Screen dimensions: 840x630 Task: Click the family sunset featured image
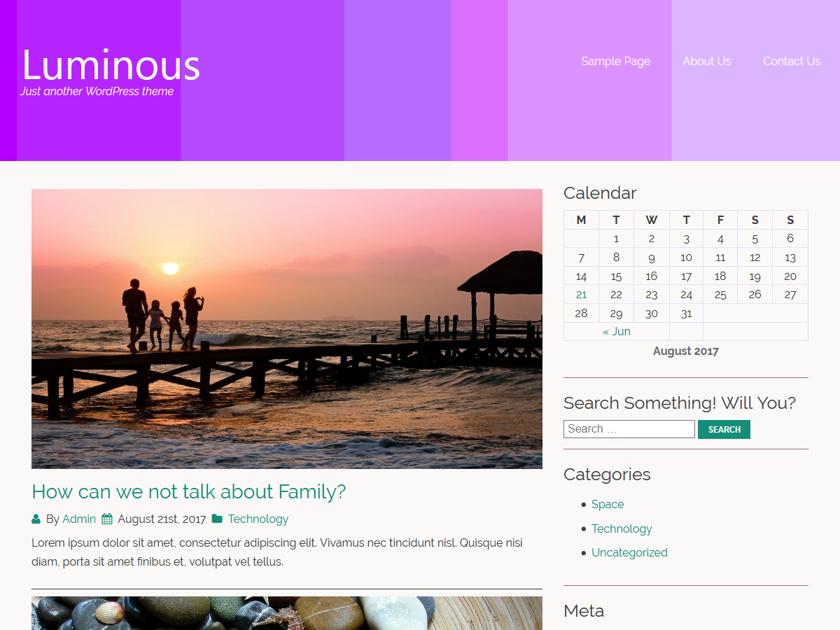tap(286, 328)
